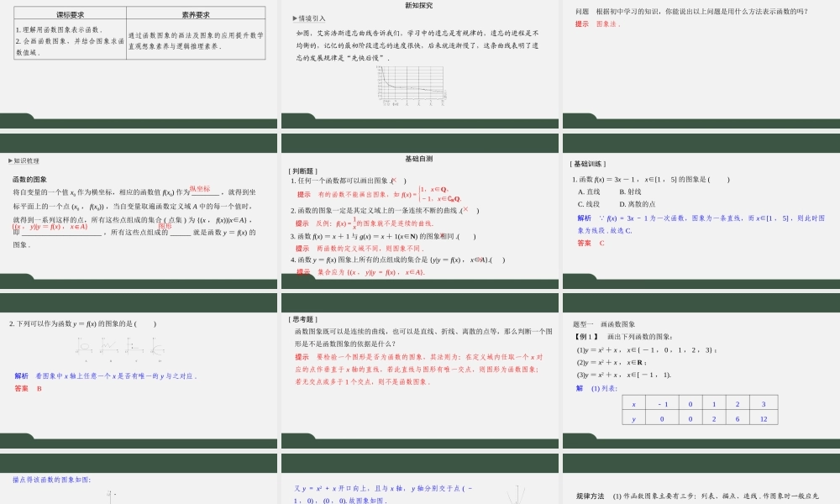Click the 答案 C label

pos(586,243)
